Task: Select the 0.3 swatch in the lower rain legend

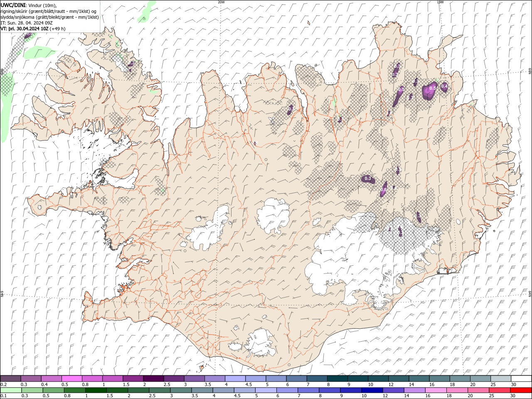Action: [x=32, y=390]
